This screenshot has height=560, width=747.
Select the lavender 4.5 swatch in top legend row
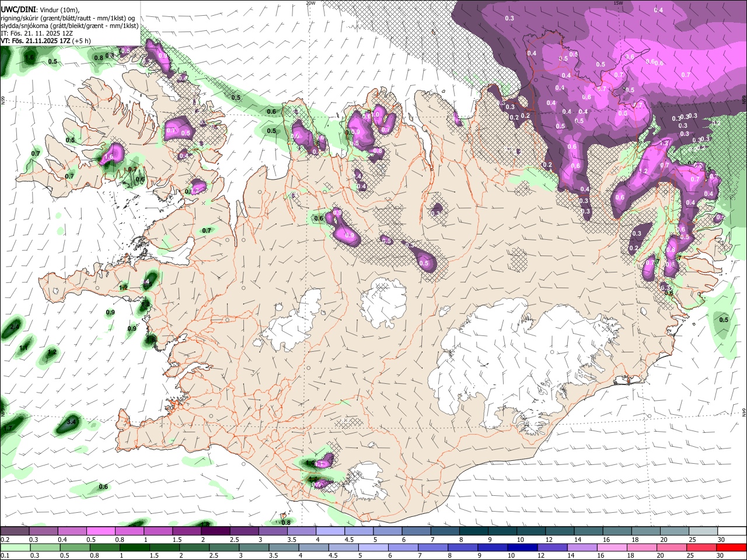point(359,531)
